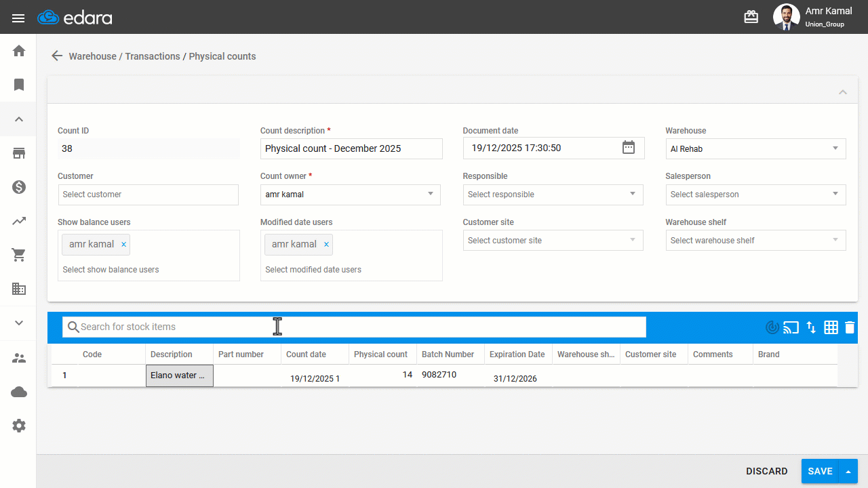Open the settings gear in sidebar
Screen dimensions: 868x488
19,426
